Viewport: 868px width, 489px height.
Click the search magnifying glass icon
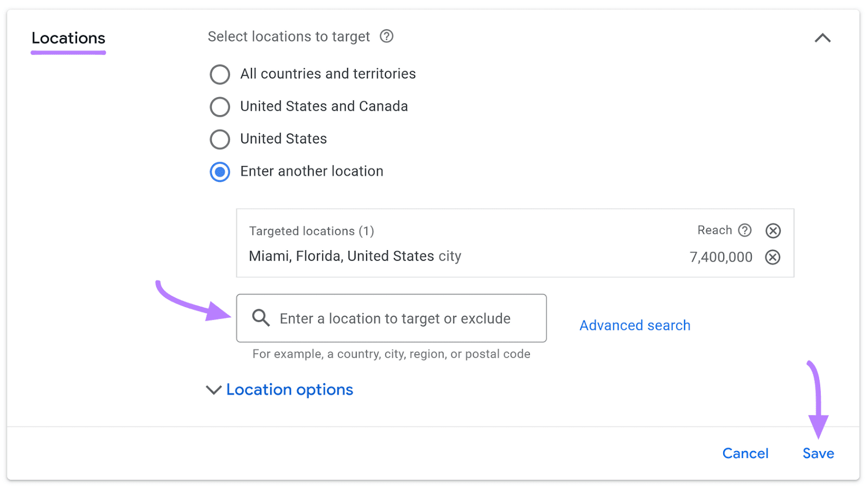(x=260, y=319)
